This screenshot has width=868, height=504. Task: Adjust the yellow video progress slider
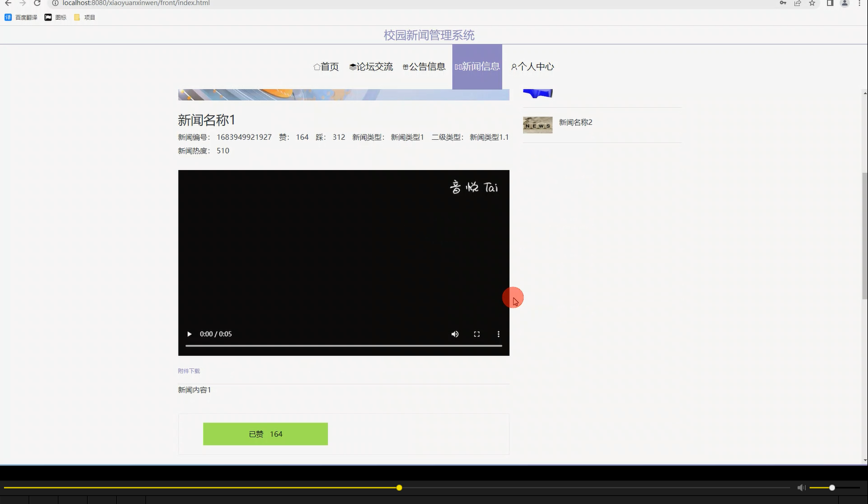(x=399, y=487)
